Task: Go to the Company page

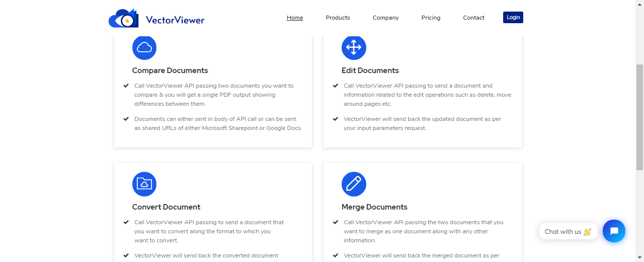Action: coord(385,18)
